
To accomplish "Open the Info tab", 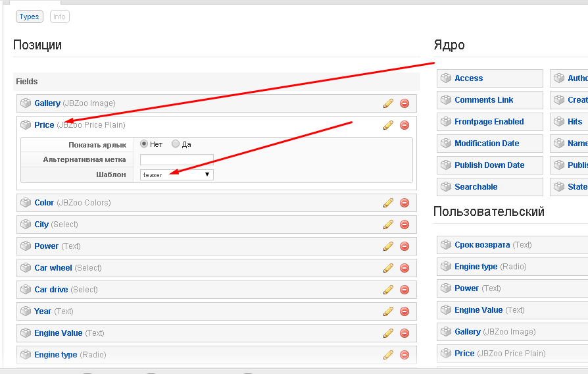I will (x=59, y=16).
